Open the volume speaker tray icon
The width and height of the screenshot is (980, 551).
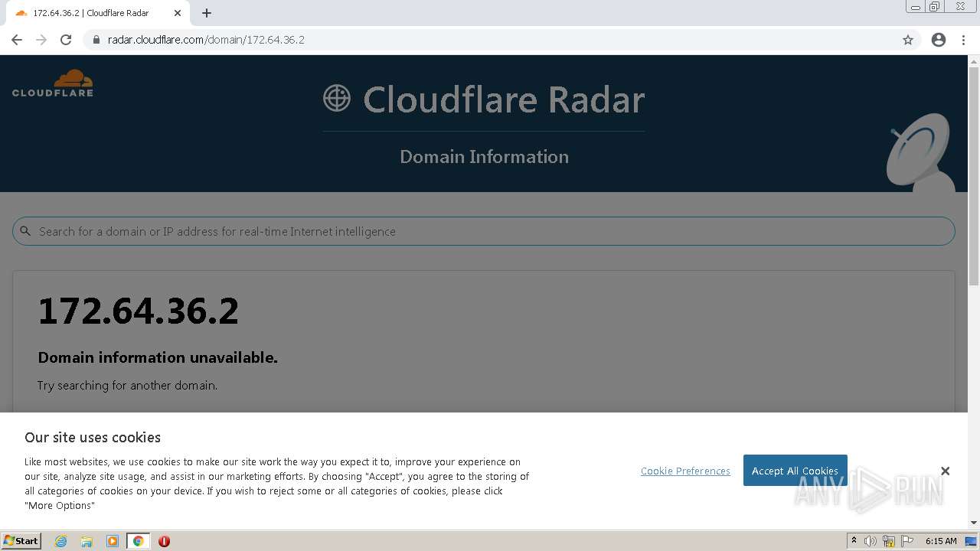[x=871, y=541]
